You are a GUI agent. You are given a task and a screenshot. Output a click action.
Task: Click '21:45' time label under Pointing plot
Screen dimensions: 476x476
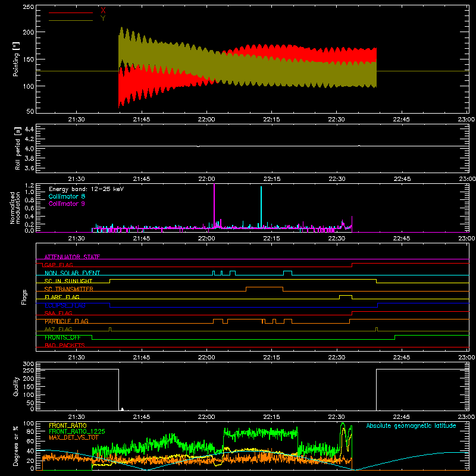click(x=142, y=120)
